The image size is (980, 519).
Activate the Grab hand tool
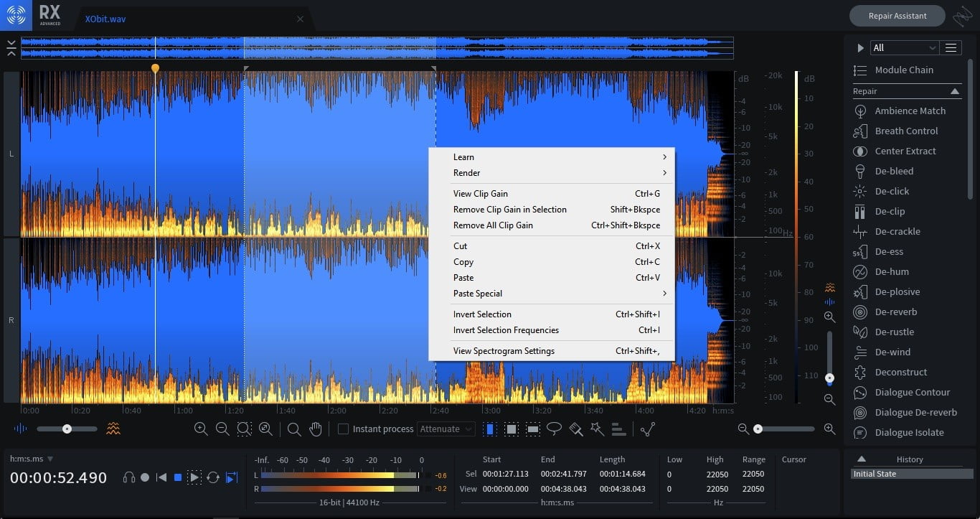315,429
